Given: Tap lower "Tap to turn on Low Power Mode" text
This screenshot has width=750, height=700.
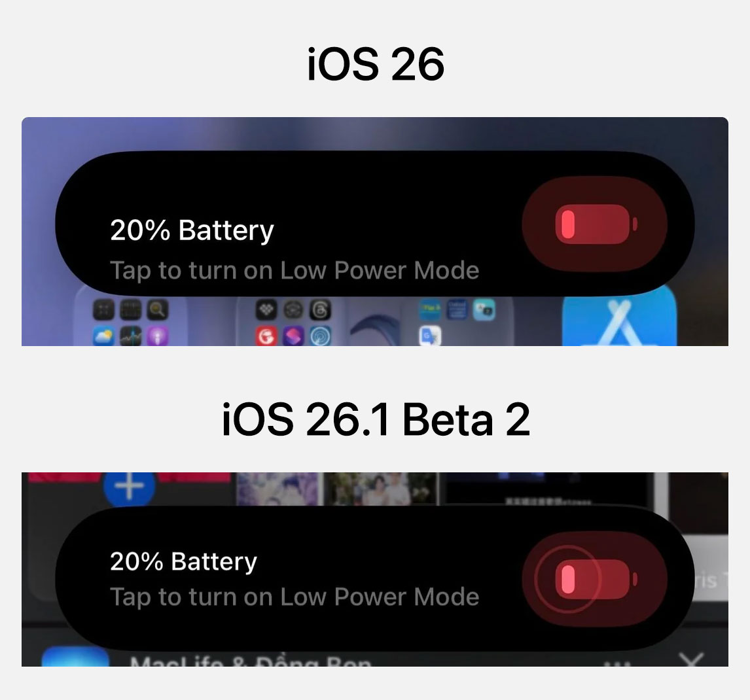Looking at the screenshot, I should [x=295, y=597].
